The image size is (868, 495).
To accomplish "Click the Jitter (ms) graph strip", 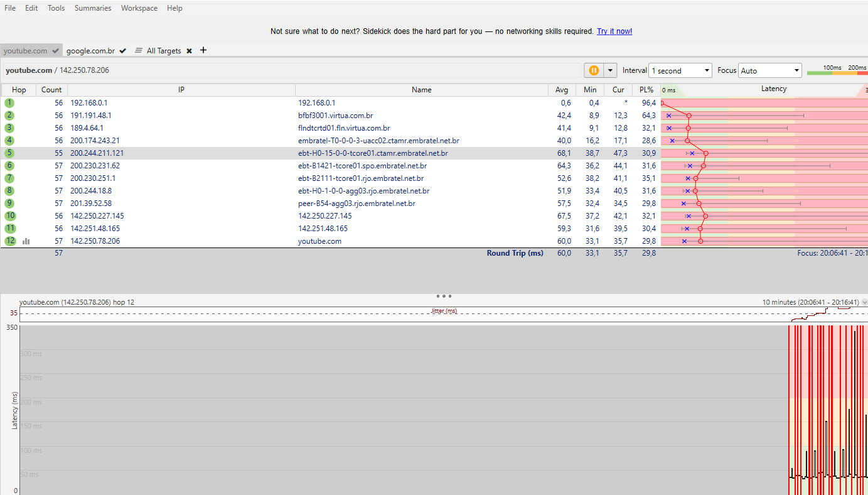I will (444, 314).
